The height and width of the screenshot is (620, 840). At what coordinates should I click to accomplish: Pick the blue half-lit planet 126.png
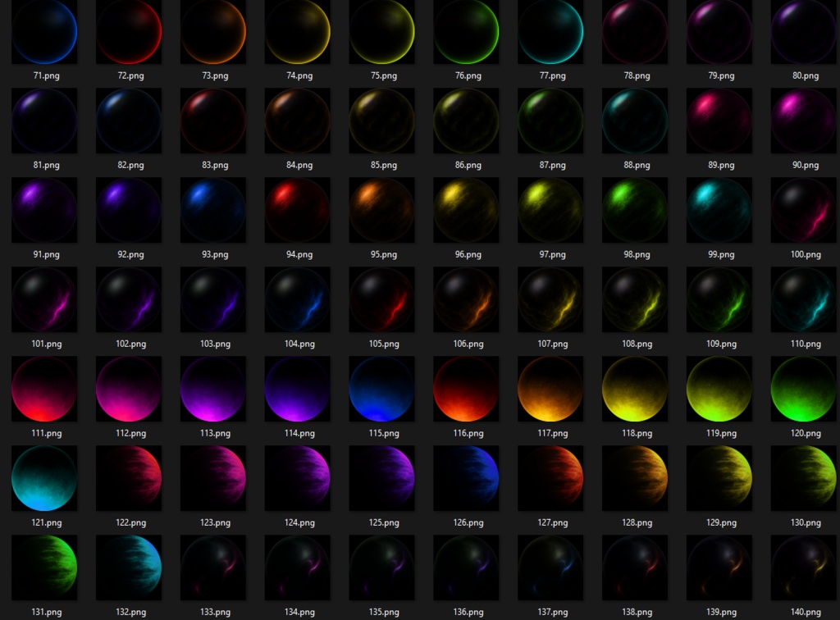point(466,478)
